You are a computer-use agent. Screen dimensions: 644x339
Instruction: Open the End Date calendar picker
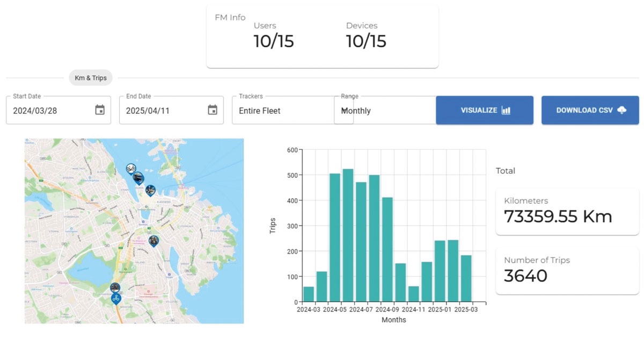pyautogui.click(x=213, y=110)
